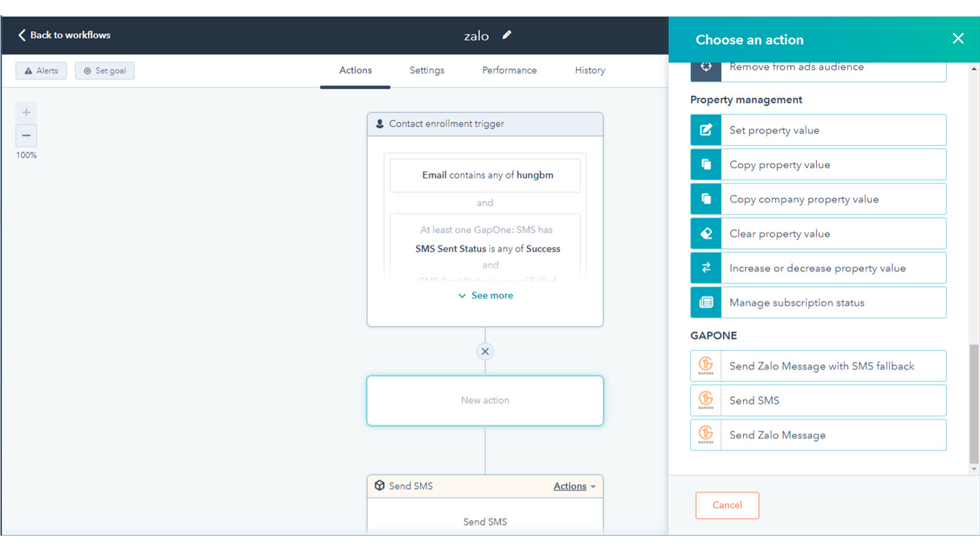Click the Cancel button
Image resolution: width=980 pixels, height=551 pixels.
(x=727, y=505)
